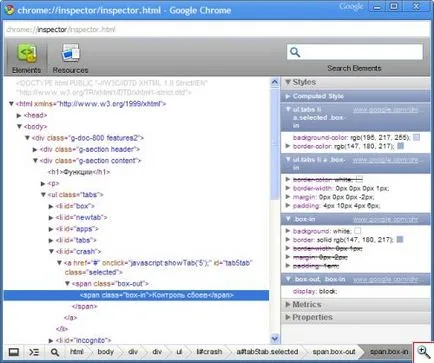Click the zoom magnifier icon at bottom-right corner
Screen dimensions: 434x363
(424, 352)
